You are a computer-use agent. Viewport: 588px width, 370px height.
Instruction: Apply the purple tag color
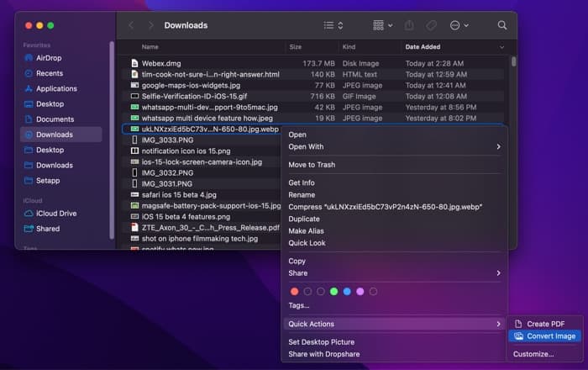point(360,292)
